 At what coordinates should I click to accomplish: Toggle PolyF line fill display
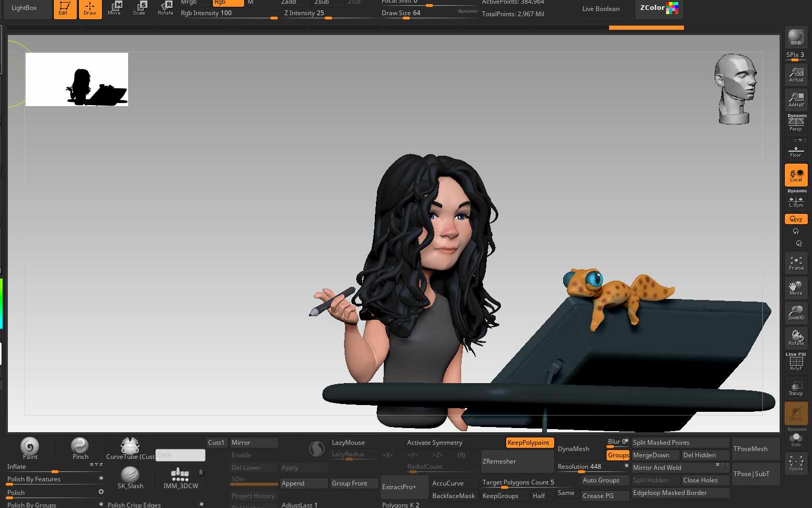(796, 363)
